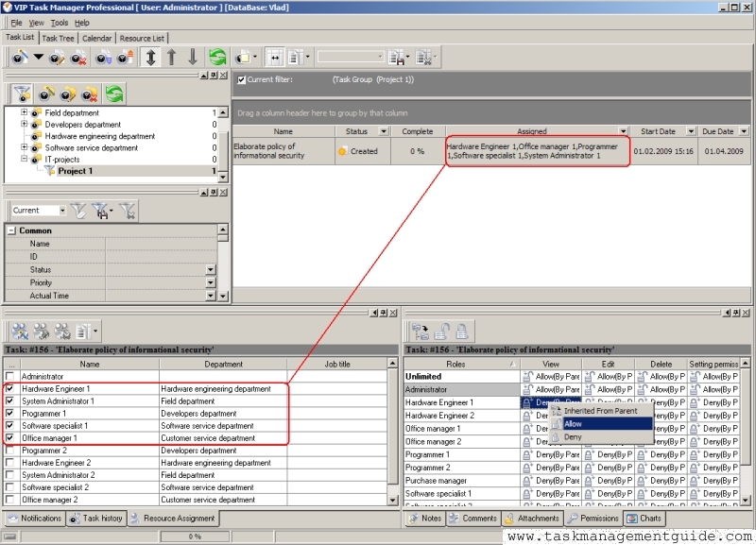Open the Current filter combo box
This screenshot has height=545, width=756.
[62, 211]
